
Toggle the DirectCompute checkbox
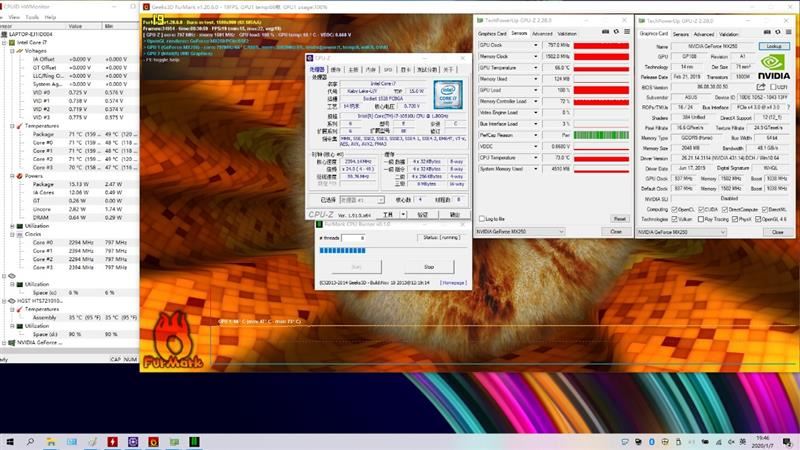[726, 210]
